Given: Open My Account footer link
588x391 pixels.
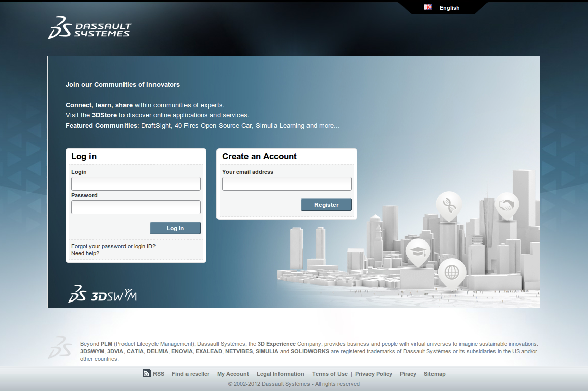Looking at the screenshot, I should coord(233,374).
